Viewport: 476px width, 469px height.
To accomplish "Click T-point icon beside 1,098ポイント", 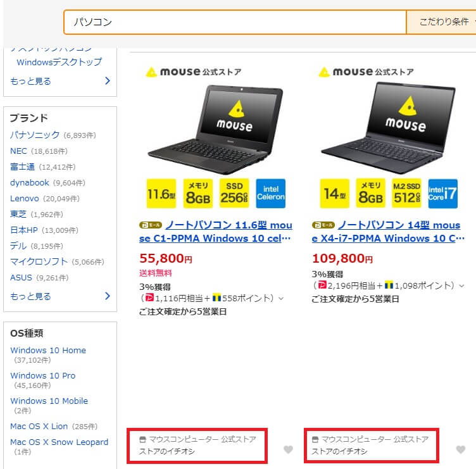I will click(389, 284).
